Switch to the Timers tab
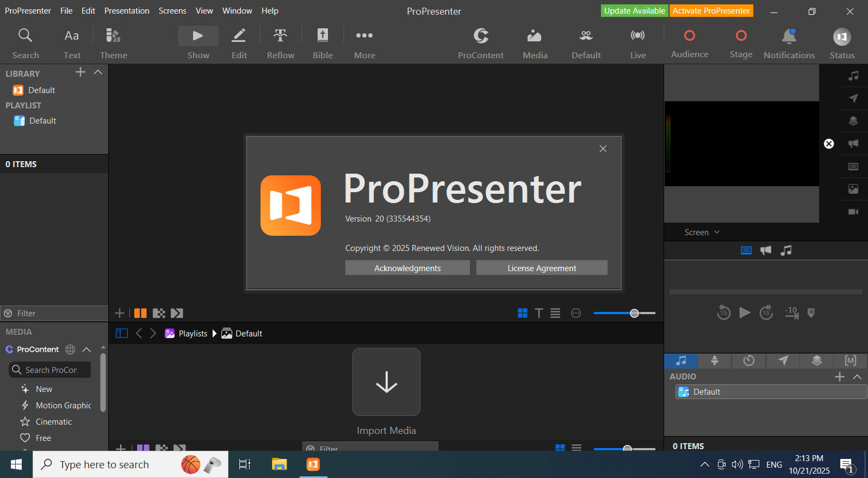The width and height of the screenshot is (868, 478). pyautogui.click(x=749, y=360)
